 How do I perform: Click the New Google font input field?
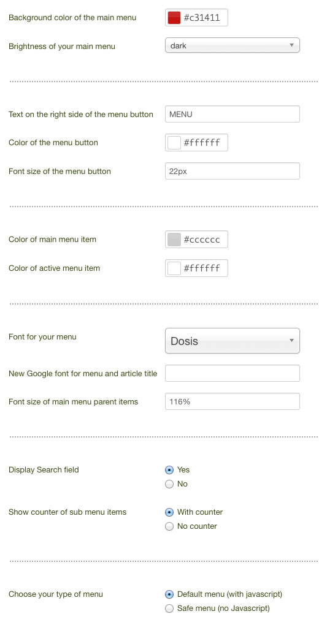[233, 373]
